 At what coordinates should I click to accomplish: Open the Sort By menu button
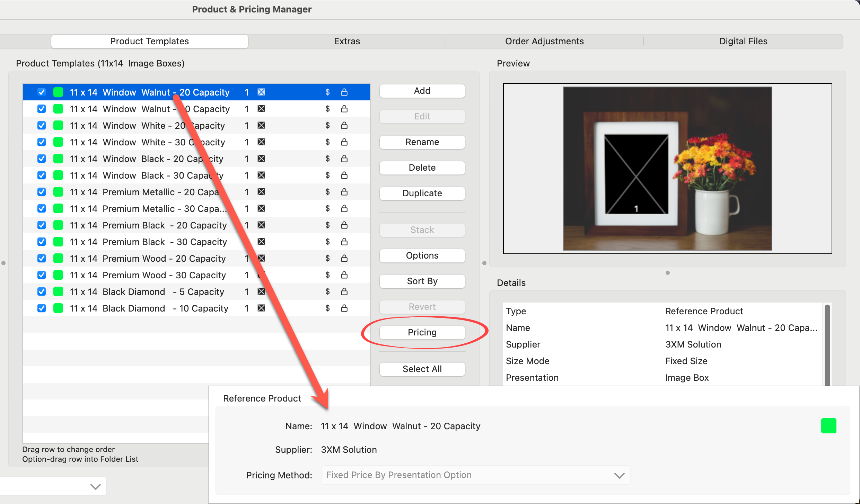pyautogui.click(x=422, y=281)
